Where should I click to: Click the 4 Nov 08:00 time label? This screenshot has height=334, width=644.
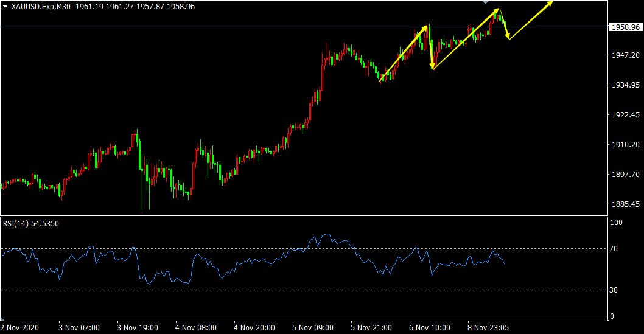[196, 328]
